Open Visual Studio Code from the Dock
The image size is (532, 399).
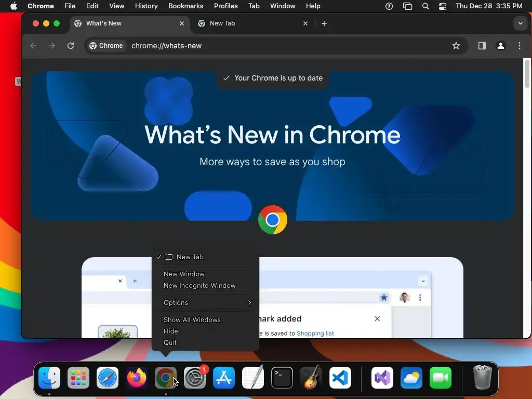point(340,378)
